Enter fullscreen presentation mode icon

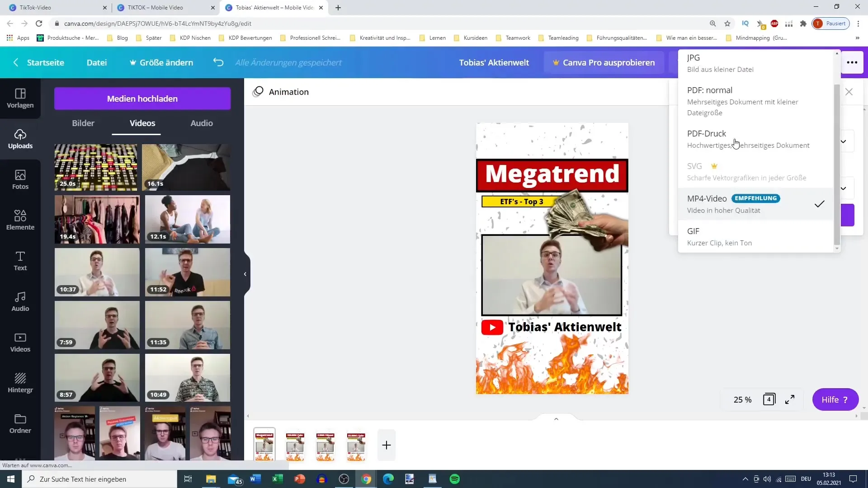click(790, 399)
